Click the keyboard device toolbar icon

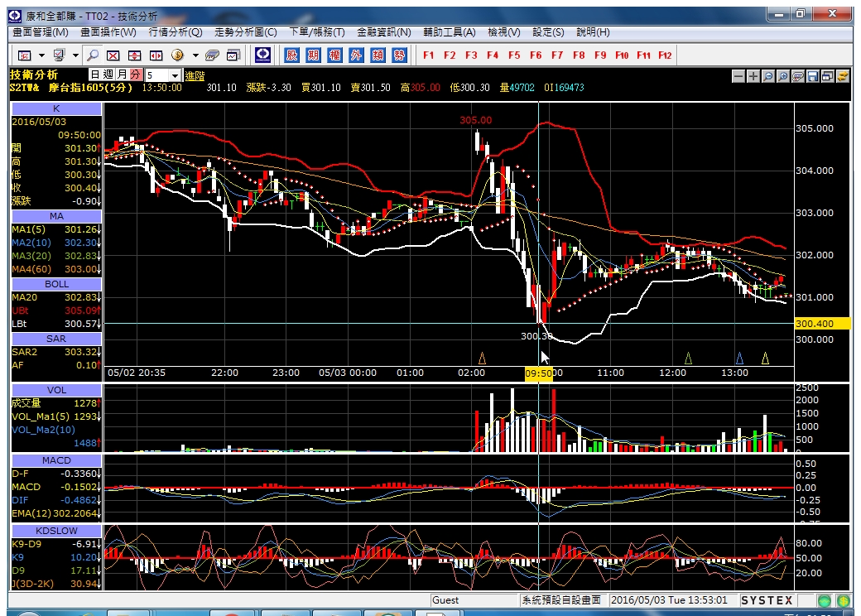click(x=212, y=55)
